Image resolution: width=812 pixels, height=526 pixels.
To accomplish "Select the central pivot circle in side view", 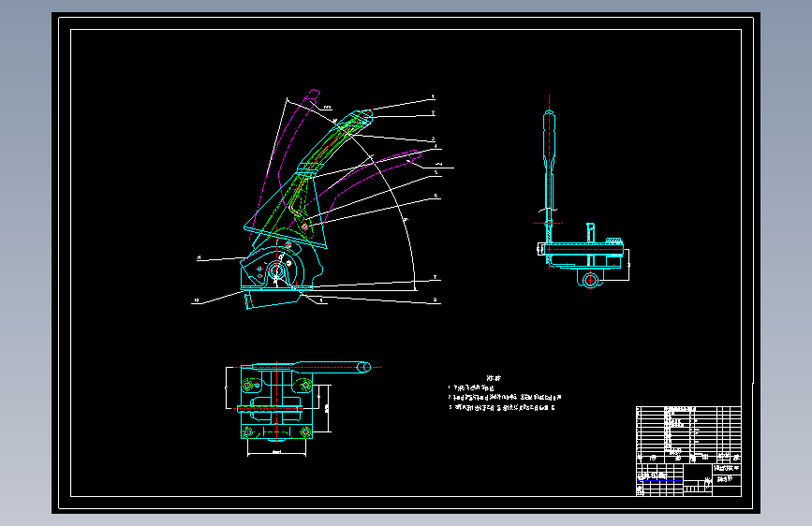I will (276, 270).
